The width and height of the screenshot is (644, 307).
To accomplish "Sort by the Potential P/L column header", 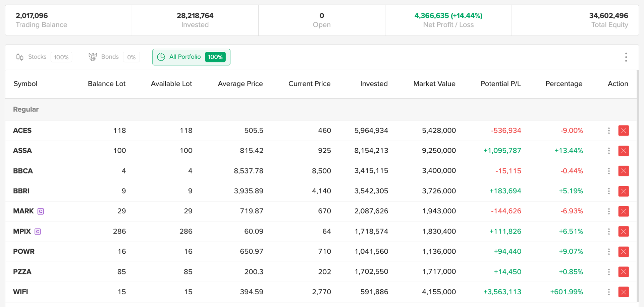I will pyautogui.click(x=501, y=84).
